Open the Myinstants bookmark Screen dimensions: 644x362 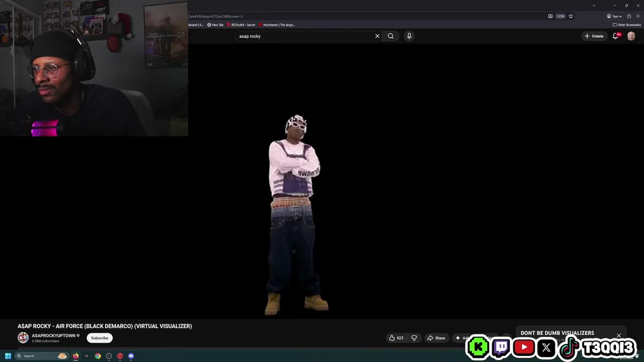277,25
